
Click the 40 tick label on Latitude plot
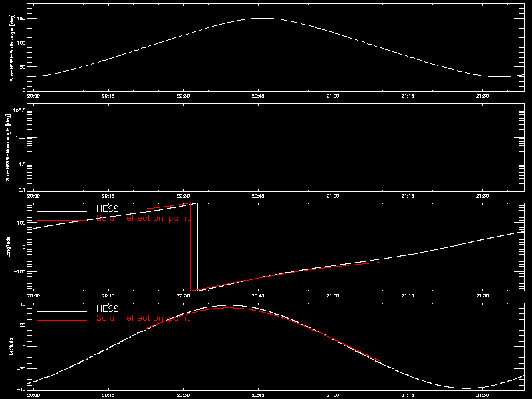23,305
